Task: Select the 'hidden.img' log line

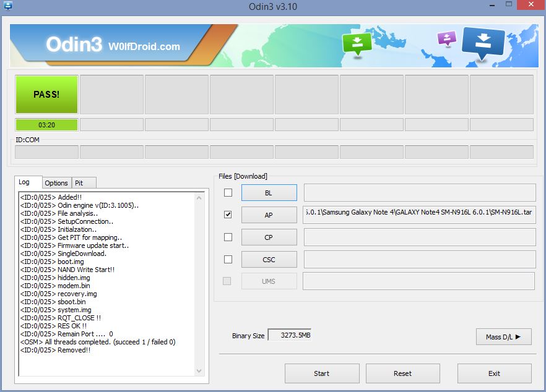Action: pyautogui.click(x=55, y=277)
